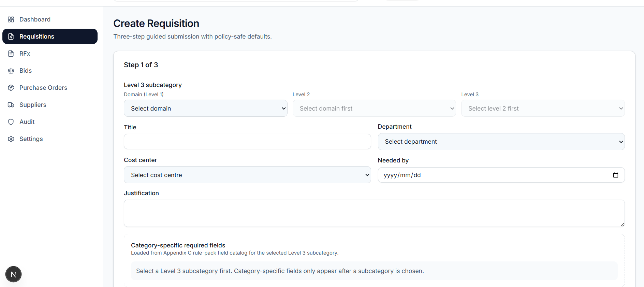Open Settings from the sidebar

(x=50, y=139)
